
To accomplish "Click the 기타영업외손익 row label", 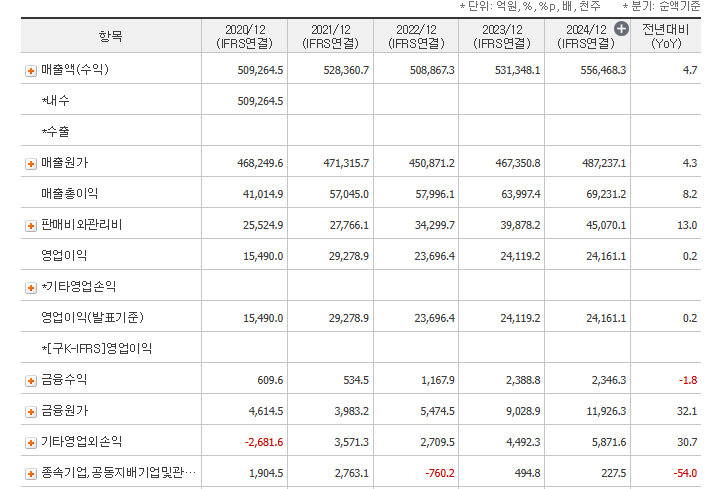I will (x=82, y=442).
